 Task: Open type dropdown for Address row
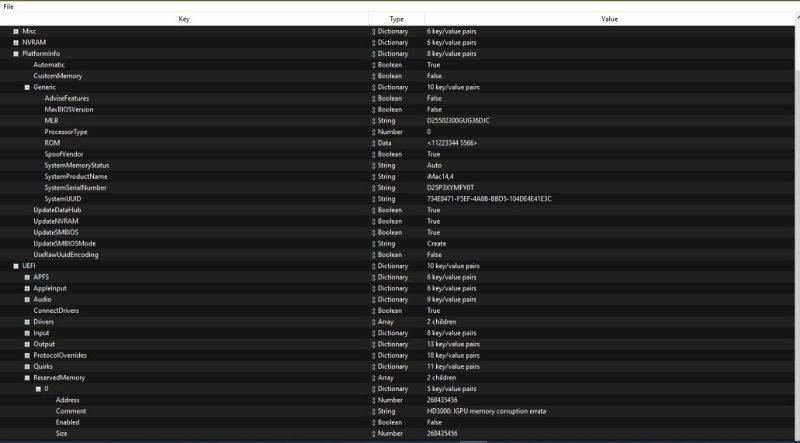(373, 400)
